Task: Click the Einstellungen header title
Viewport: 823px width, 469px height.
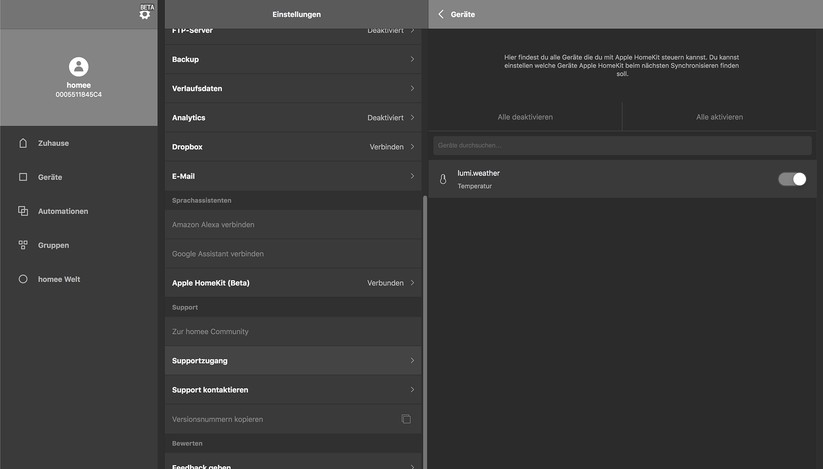Action: 297,14
